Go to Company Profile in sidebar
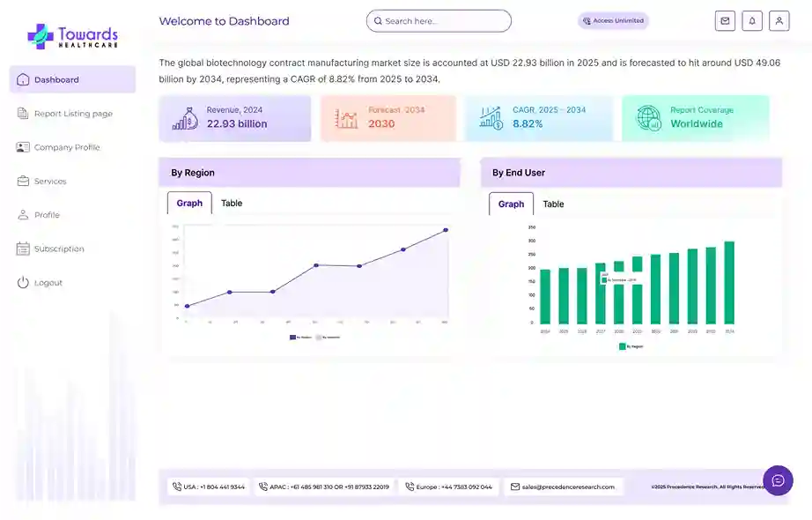Viewport: 812px width, 520px height. (x=67, y=147)
